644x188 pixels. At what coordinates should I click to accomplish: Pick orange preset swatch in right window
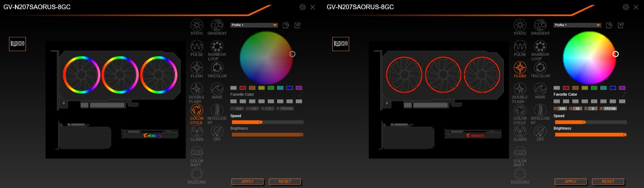(x=575, y=88)
